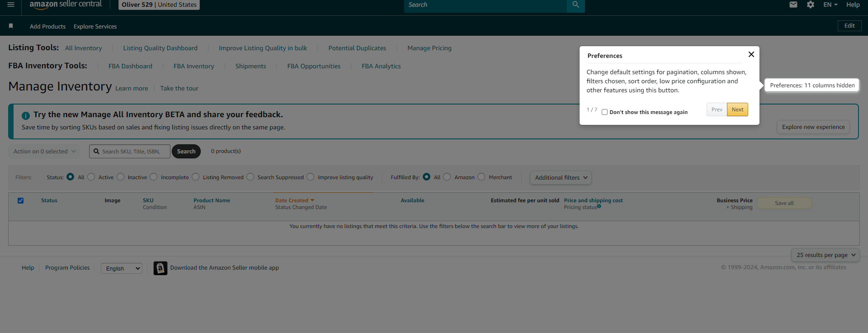Select Fulfilled By Merchant option
868x333 pixels.
tap(481, 177)
